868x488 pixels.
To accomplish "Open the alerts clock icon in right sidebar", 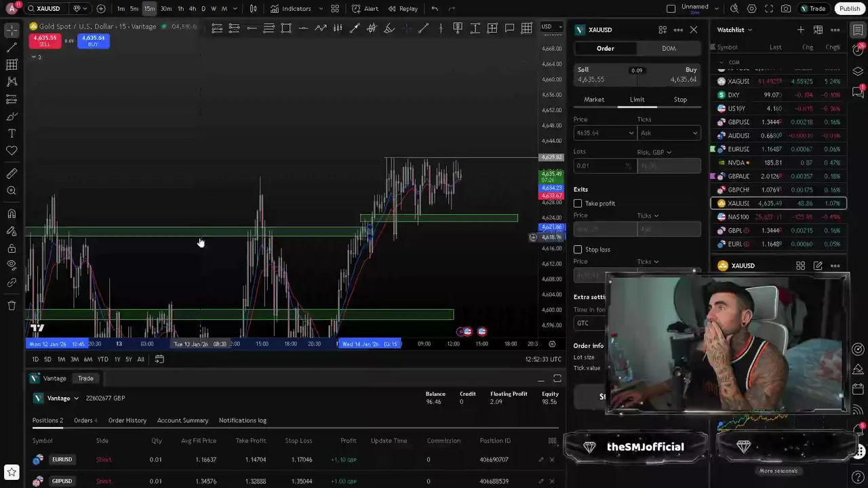I will [859, 51].
